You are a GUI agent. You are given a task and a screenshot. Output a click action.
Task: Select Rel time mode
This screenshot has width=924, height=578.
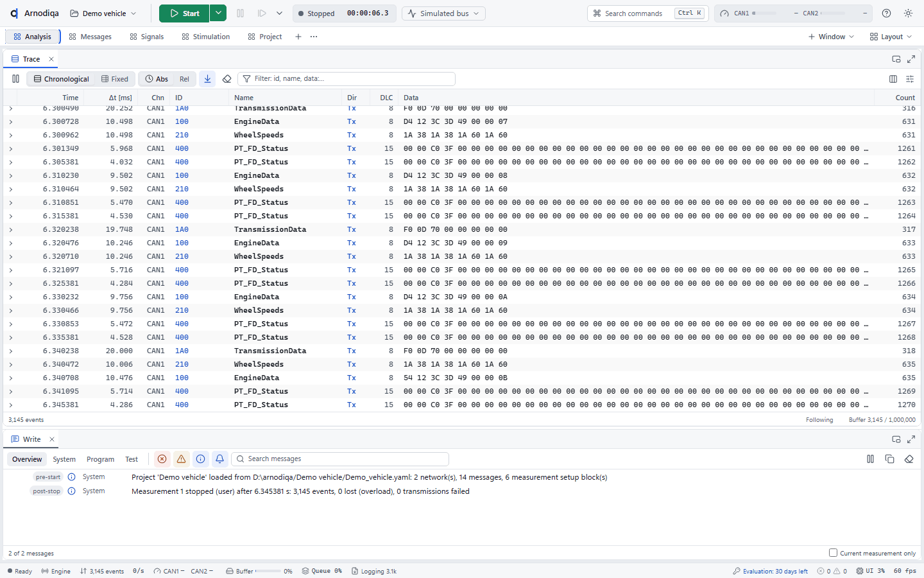point(184,79)
